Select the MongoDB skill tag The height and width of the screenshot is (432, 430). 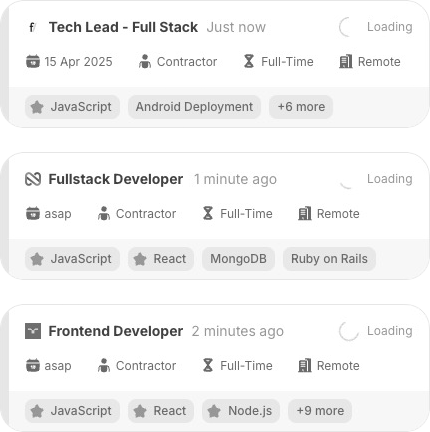pos(238,259)
